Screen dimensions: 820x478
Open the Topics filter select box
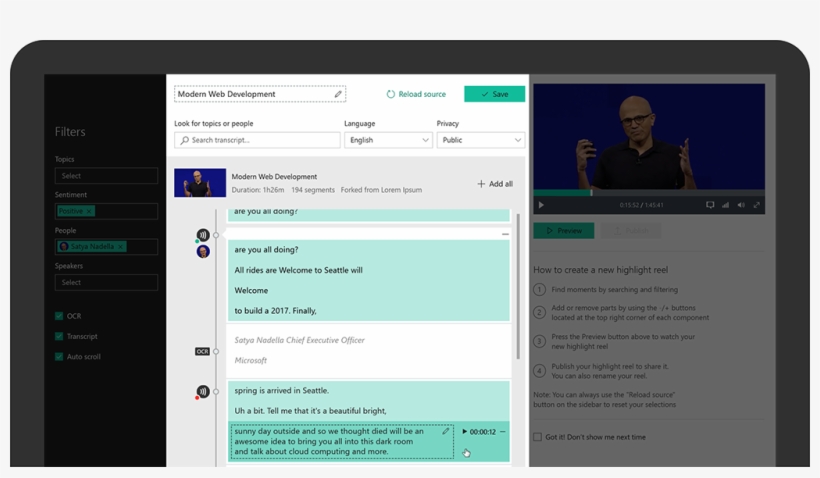tap(106, 176)
